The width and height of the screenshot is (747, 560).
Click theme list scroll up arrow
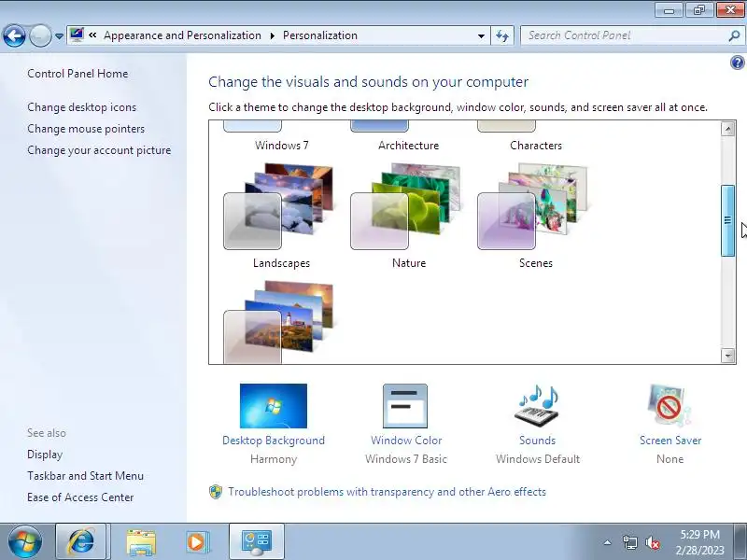[727, 129]
